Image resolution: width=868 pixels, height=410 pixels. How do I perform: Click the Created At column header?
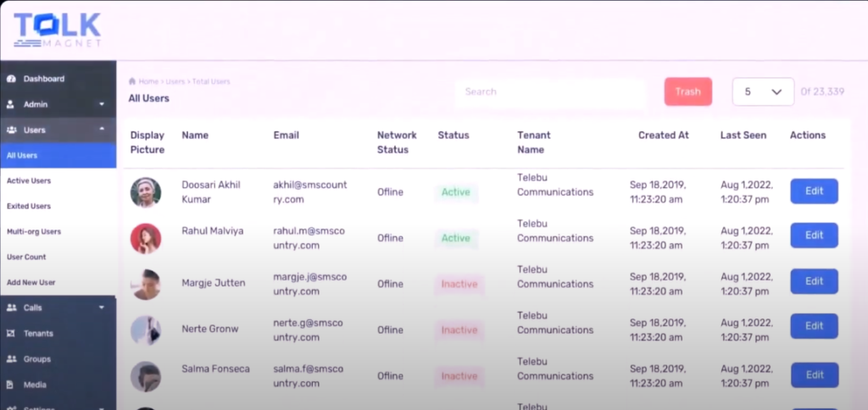point(663,136)
